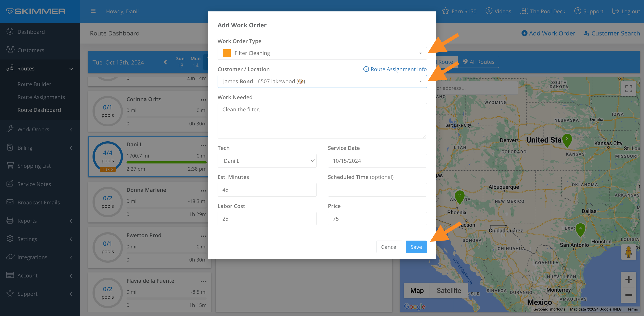Click the Work Needed text area

322,121
